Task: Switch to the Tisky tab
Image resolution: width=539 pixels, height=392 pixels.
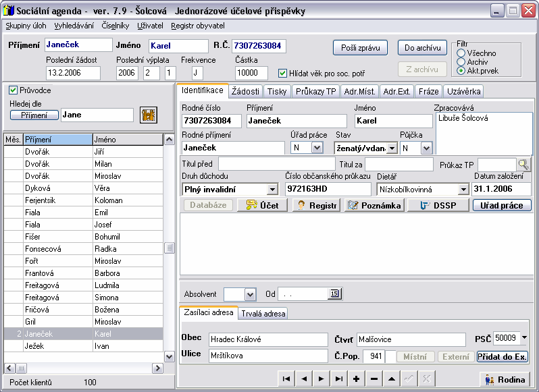Action: pos(277,91)
